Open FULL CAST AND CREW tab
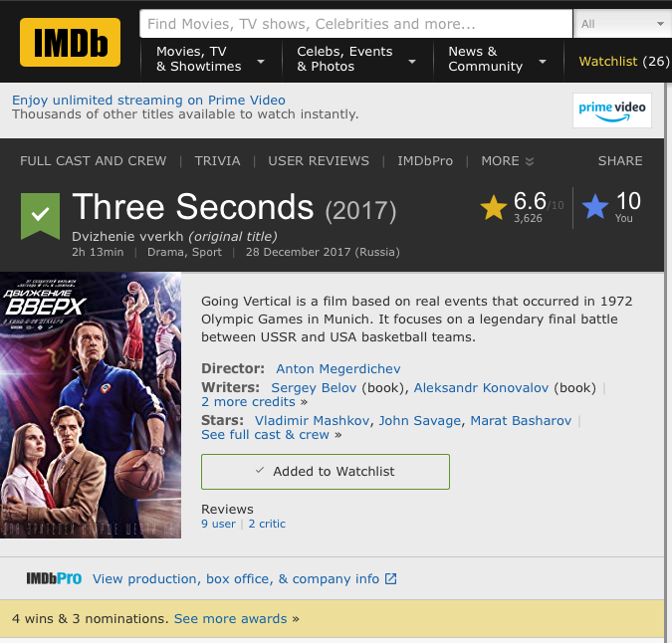This screenshot has height=643, width=672. 94,160
